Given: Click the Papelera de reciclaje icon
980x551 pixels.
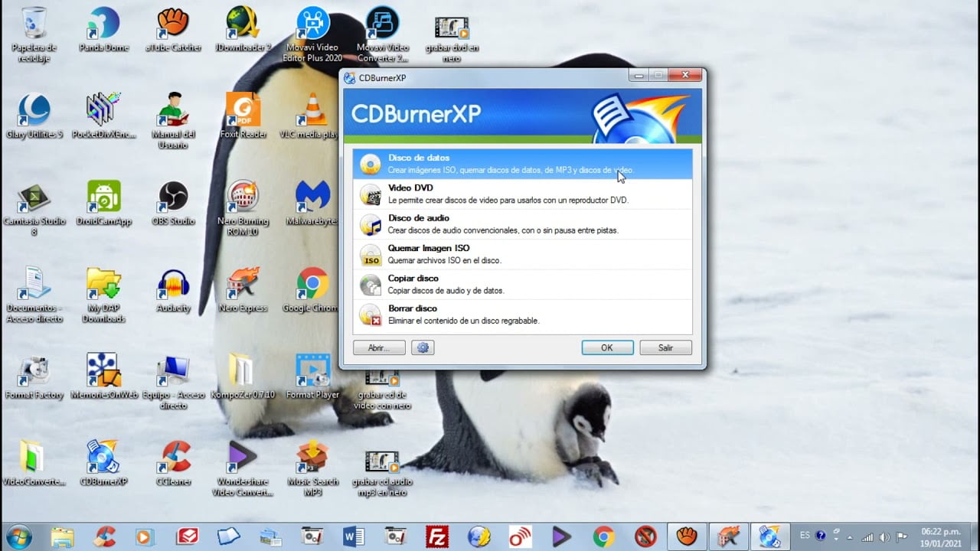Looking at the screenshot, I should point(34,31).
